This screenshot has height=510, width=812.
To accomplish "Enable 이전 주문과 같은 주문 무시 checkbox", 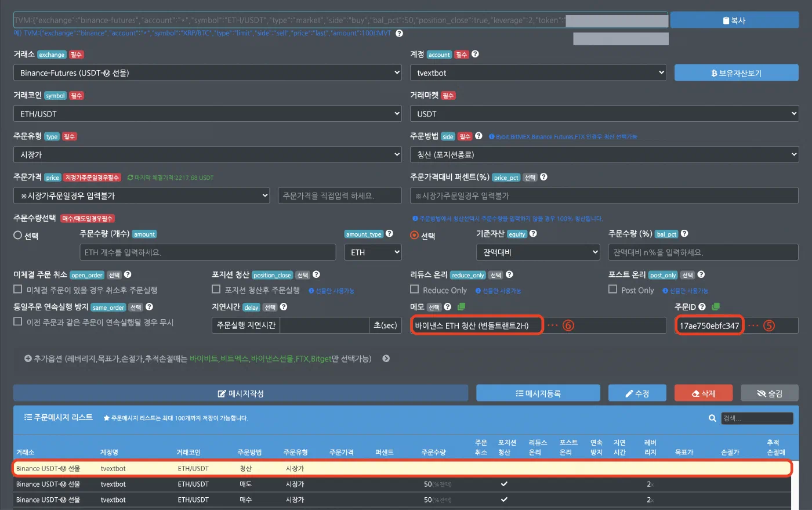I will pyautogui.click(x=18, y=321).
